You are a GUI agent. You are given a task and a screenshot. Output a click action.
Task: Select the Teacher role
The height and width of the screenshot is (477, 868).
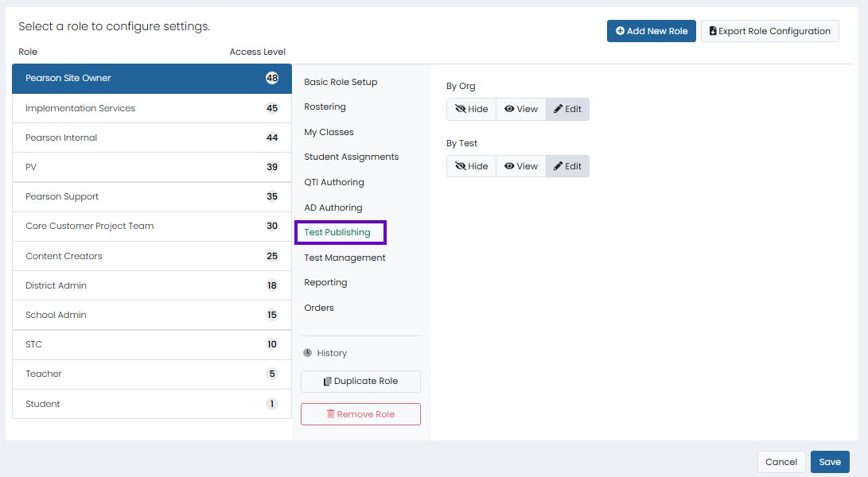point(152,374)
